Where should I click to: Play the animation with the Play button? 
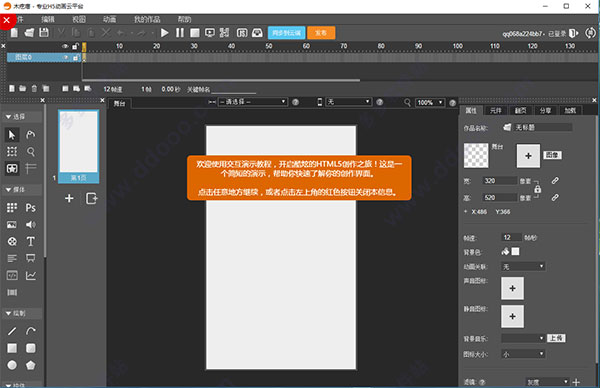tap(165, 33)
